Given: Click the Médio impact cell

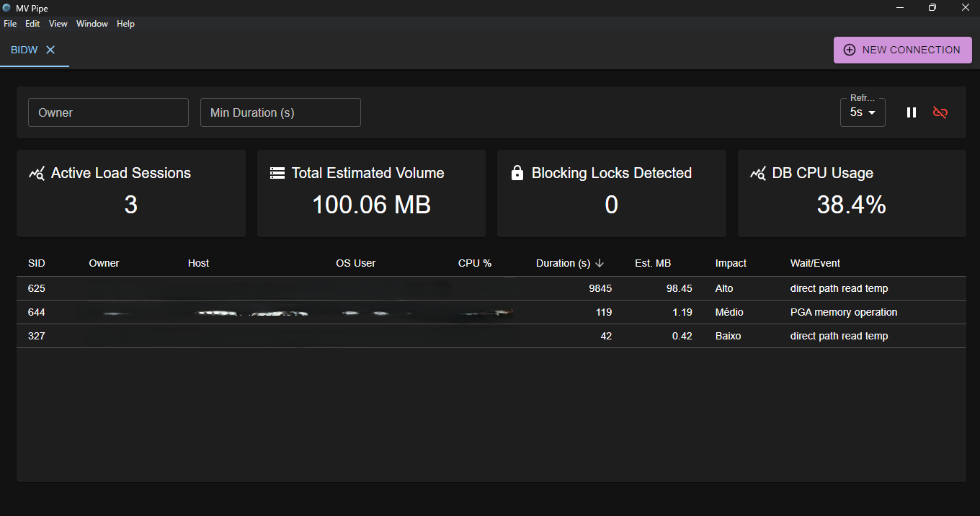Looking at the screenshot, I should click(729, 312).
